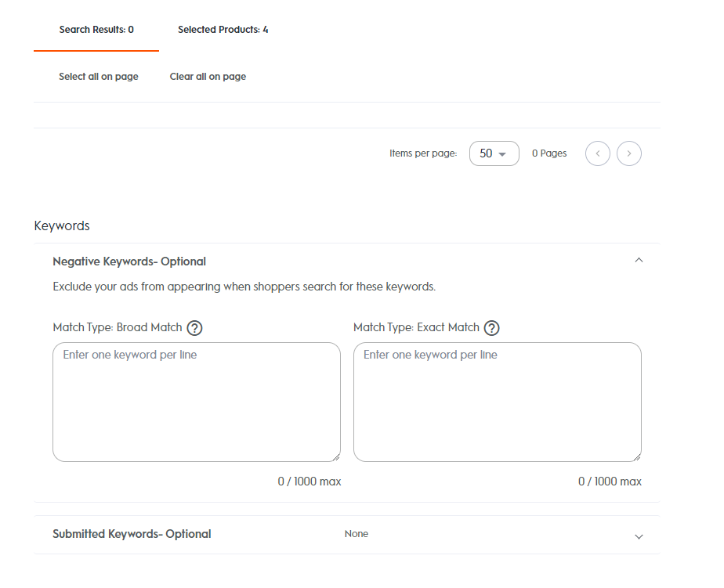Click the Exact Match textarea resize handle
Viewport: 724px width, 588px height.
pos(637,457)
